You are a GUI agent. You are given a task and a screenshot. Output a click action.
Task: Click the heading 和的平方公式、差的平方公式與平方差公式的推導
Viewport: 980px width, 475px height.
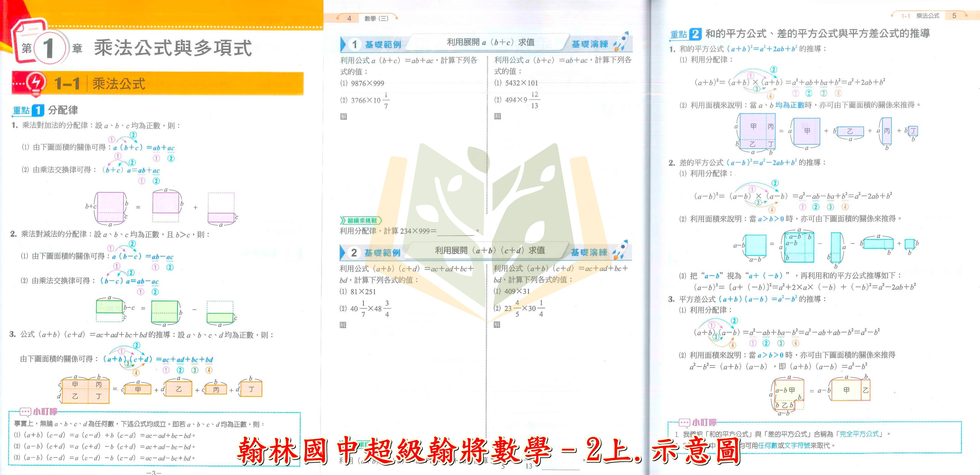click(818, 33)
